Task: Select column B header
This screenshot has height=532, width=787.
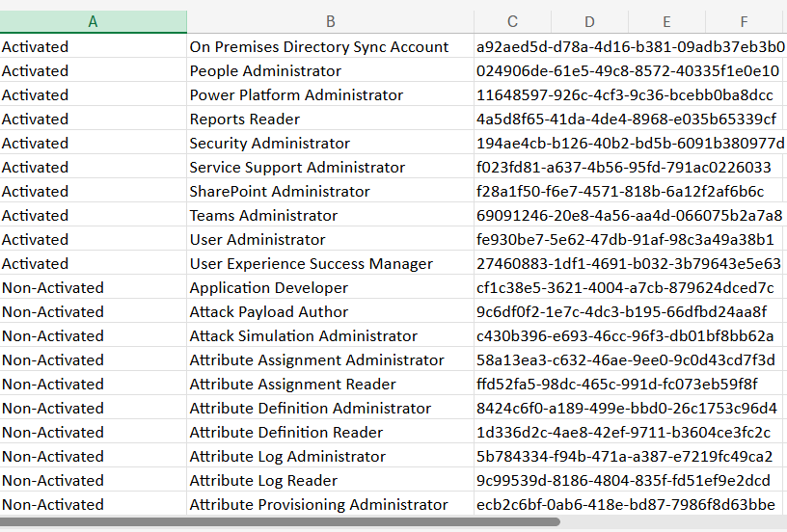Action: pos(330,21)
